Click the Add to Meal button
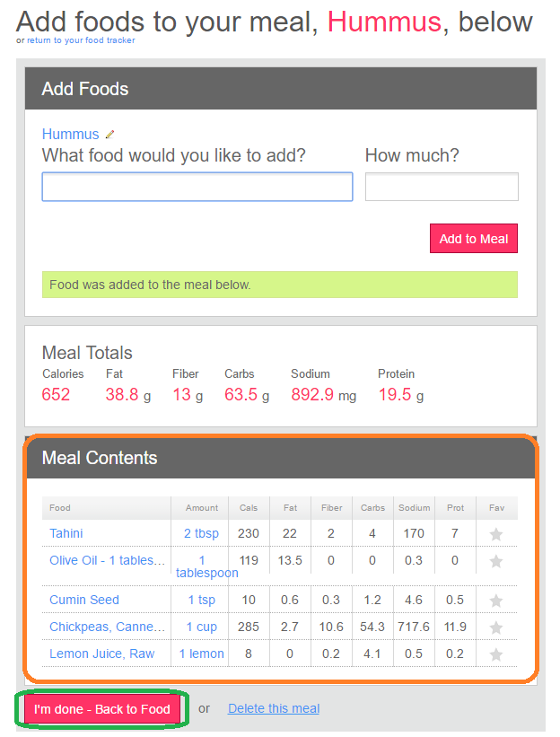This screenshot has width=560, height=737. click(474, 239)
